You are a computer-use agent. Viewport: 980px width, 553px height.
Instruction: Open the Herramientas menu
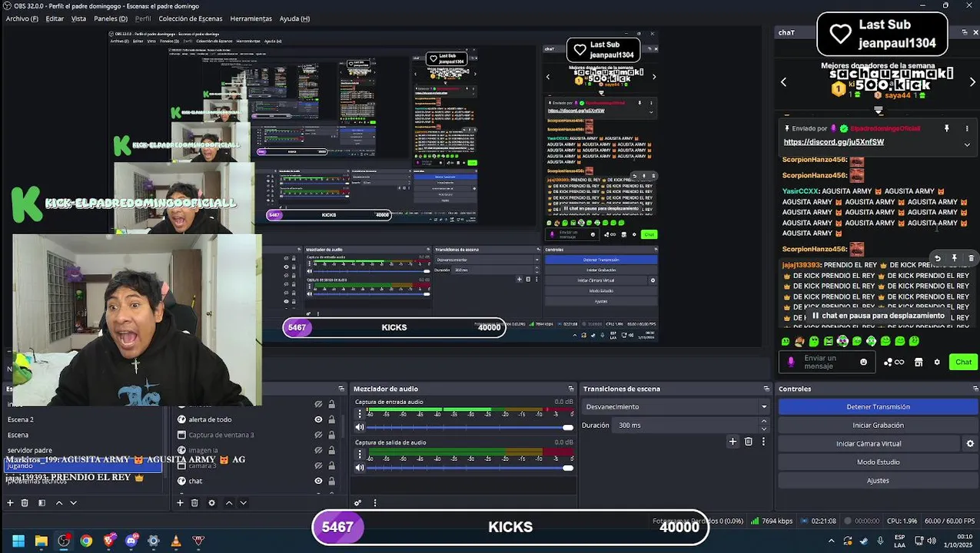point(251,18)
